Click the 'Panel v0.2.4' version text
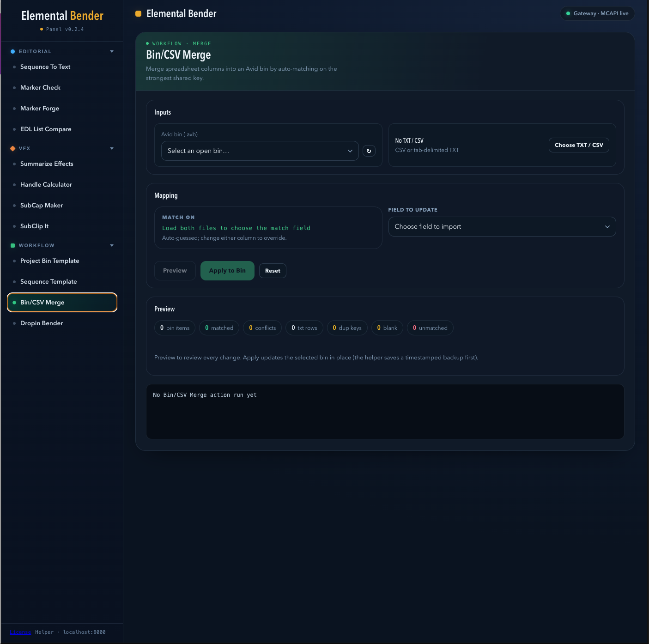 [65, 29]
